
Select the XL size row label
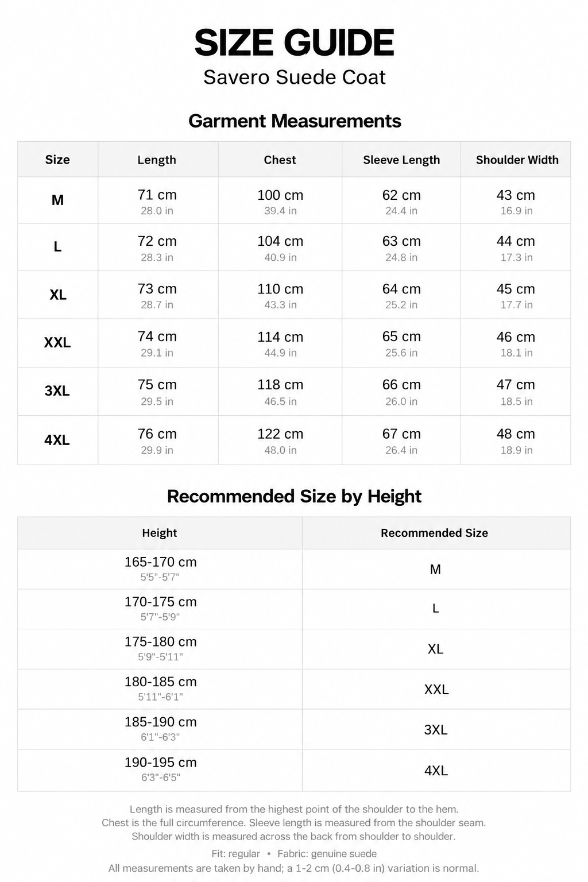(x=57, y=295)
